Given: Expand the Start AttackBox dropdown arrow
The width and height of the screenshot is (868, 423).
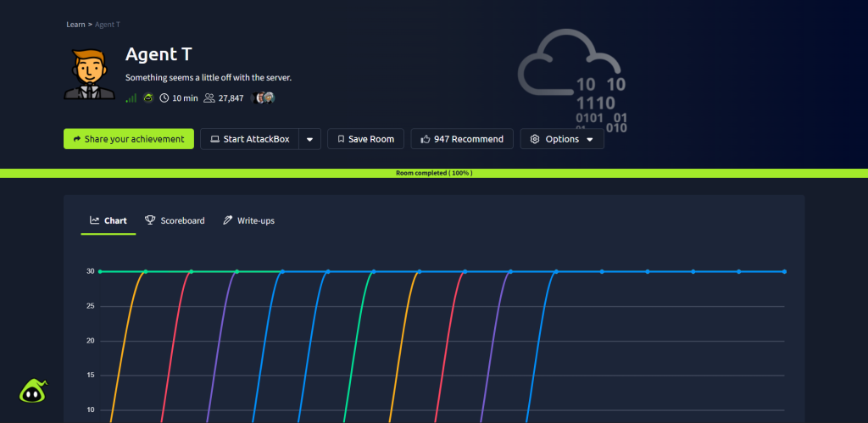Looking at the screenshot, I should (x=310, y=139).
